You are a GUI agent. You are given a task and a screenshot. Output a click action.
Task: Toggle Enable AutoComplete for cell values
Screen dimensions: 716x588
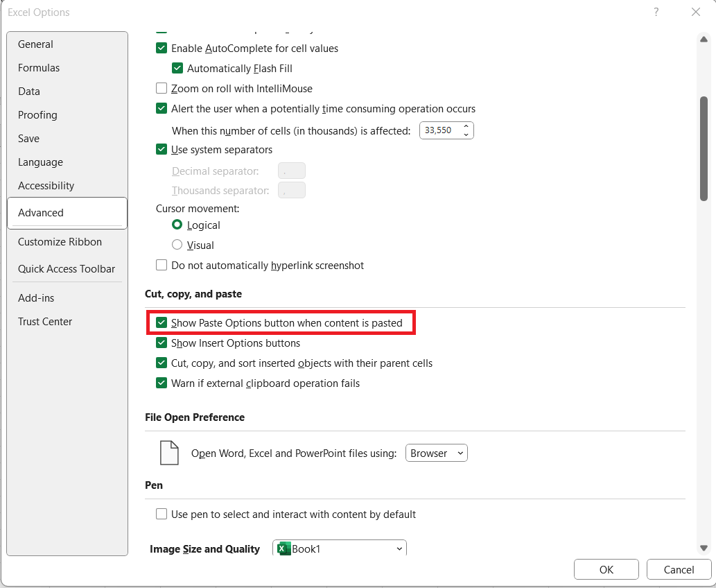[x=161, y=48]
